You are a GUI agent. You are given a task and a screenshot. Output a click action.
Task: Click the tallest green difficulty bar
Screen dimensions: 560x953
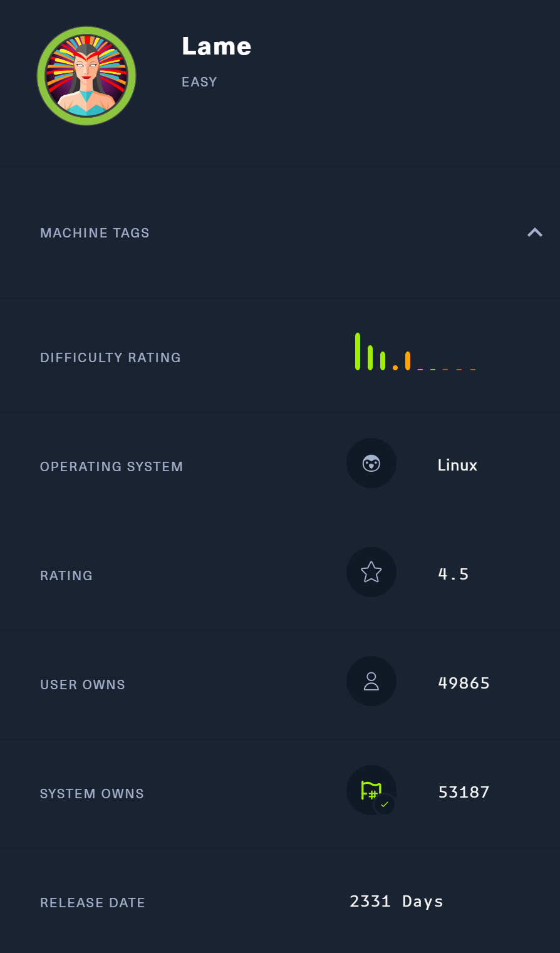358,352
